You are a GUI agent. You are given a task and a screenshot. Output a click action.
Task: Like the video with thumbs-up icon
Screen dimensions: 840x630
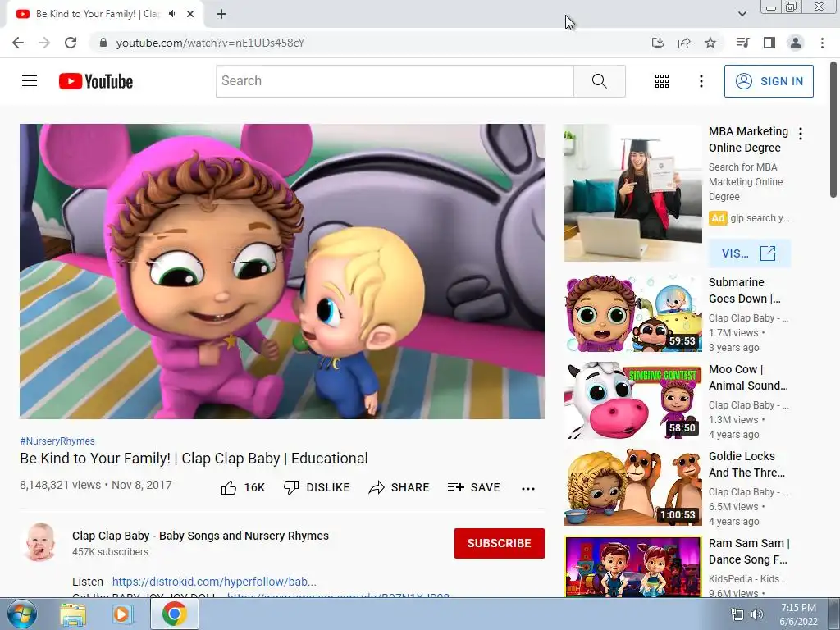pyautogui.click(x=243, y=487)
